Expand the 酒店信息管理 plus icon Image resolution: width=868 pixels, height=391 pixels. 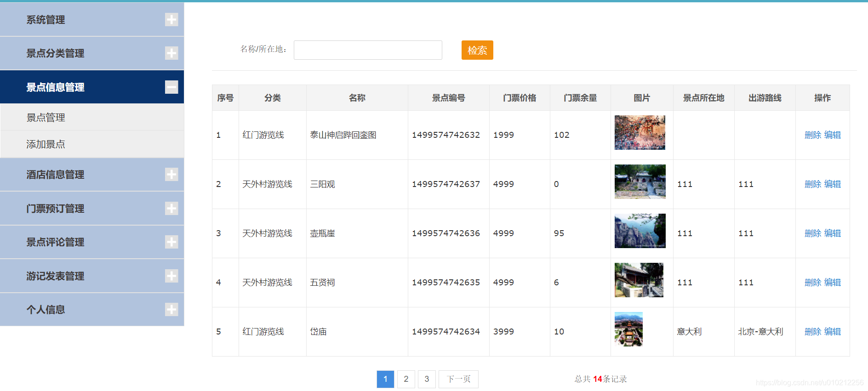pyautogui.click(x=171, y=175)
